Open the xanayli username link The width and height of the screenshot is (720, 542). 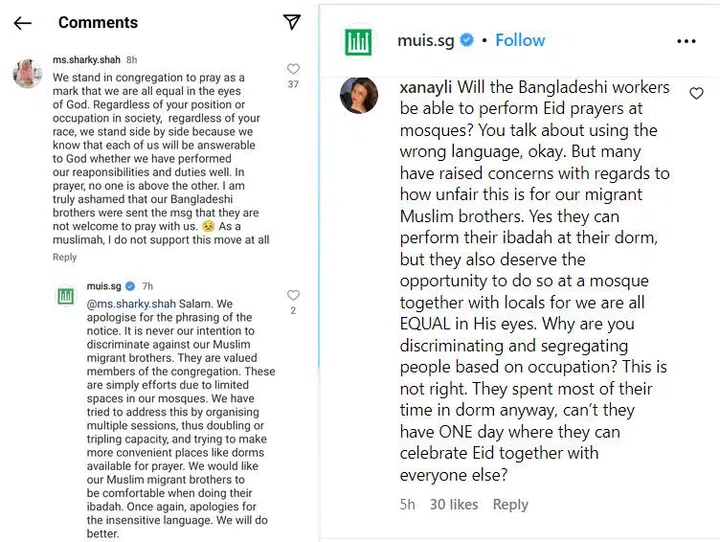click(x=428, y=87)
